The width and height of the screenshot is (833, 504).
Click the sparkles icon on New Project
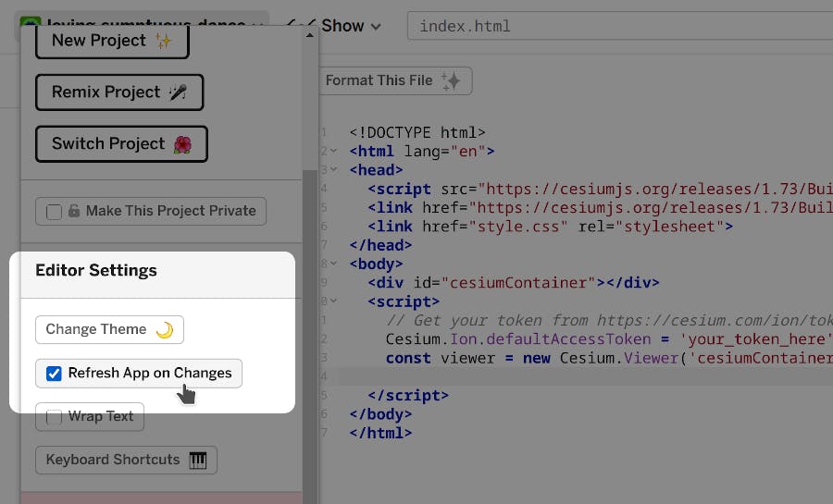pyautogui.click(x=164, y=41)
